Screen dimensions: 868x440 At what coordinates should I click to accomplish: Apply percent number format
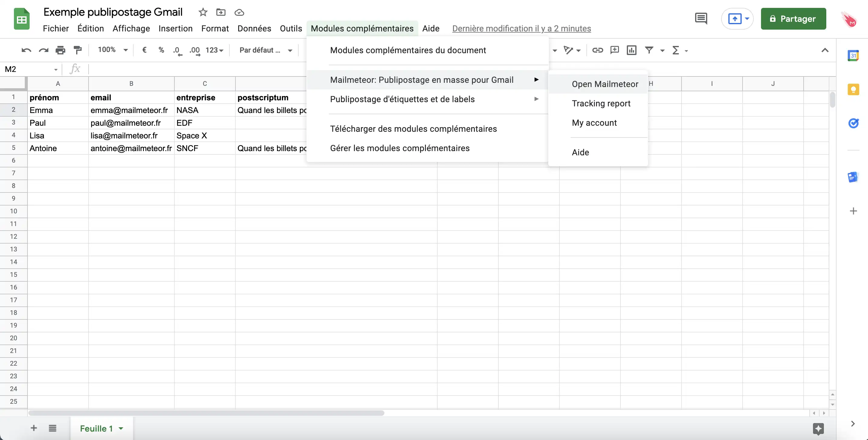tap(161, 50)
